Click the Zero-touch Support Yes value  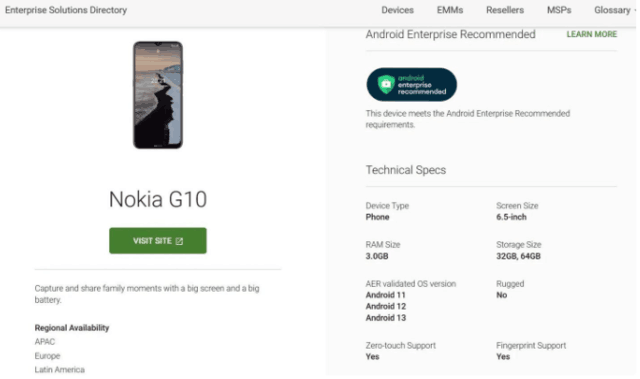click(372, 357)
